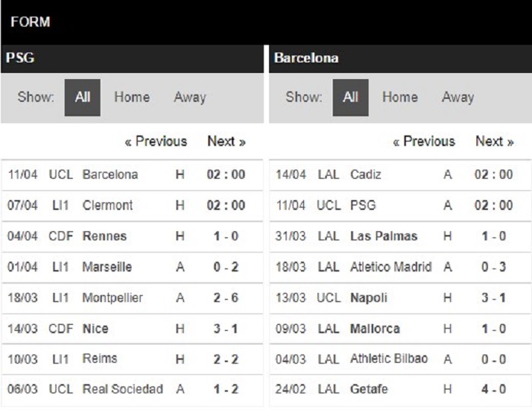Go to Next PSG results
Screen dimensions: 532x410
pos(226,141)
